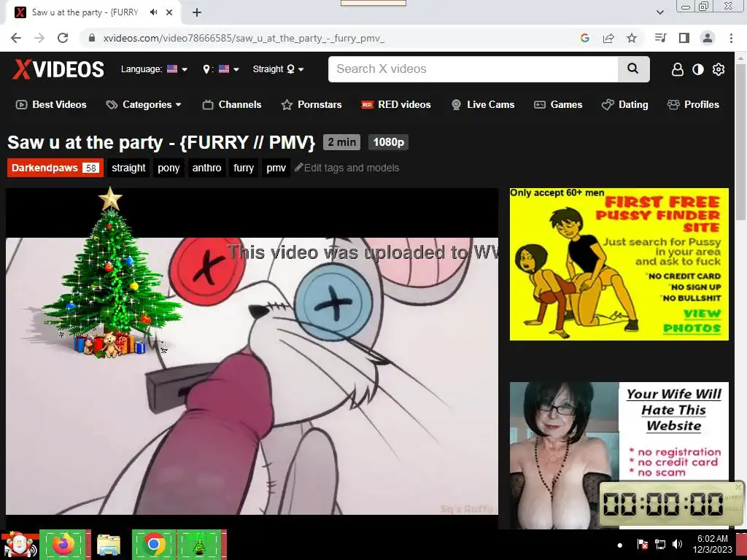Click the Google icon in the address bar
Image resolution: width=747 pixels, height=560 pixels.
pos(584,38)
